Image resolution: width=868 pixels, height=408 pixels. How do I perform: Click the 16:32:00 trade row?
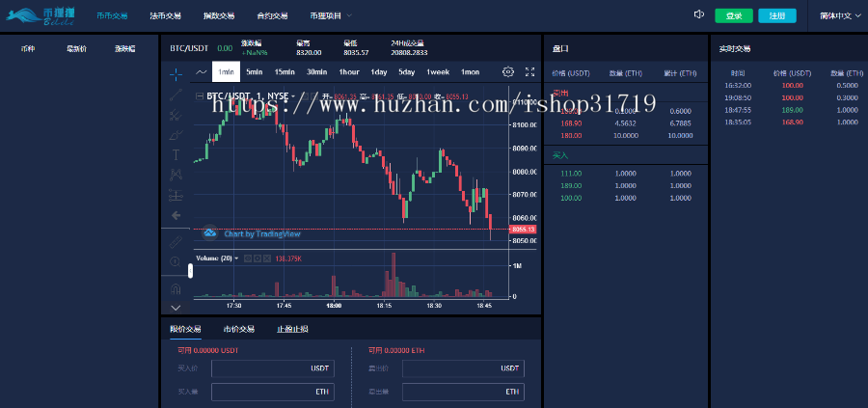(789, 85)
